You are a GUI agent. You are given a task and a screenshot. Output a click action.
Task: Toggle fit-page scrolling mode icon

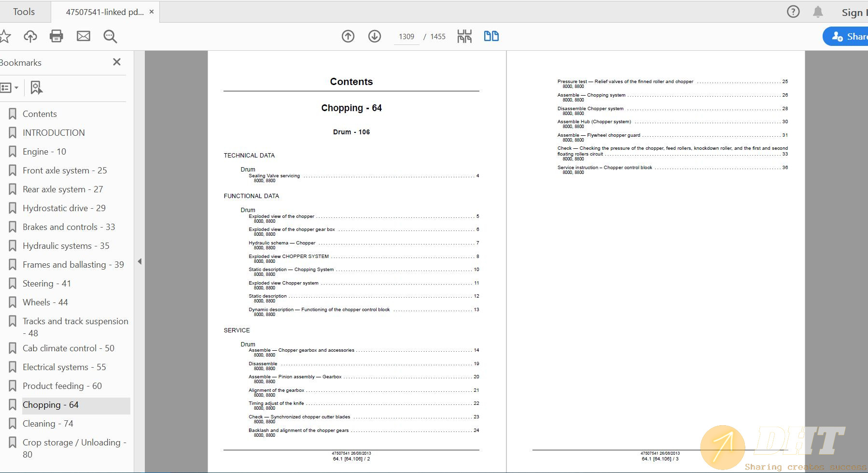pyautogui.click(x=464, y=36)
